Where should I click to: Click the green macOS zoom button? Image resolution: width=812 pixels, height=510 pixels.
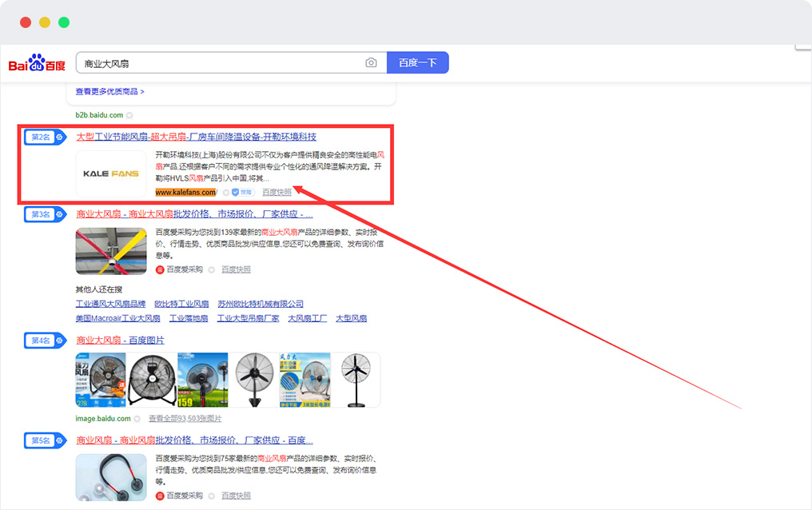click(64, 22)
